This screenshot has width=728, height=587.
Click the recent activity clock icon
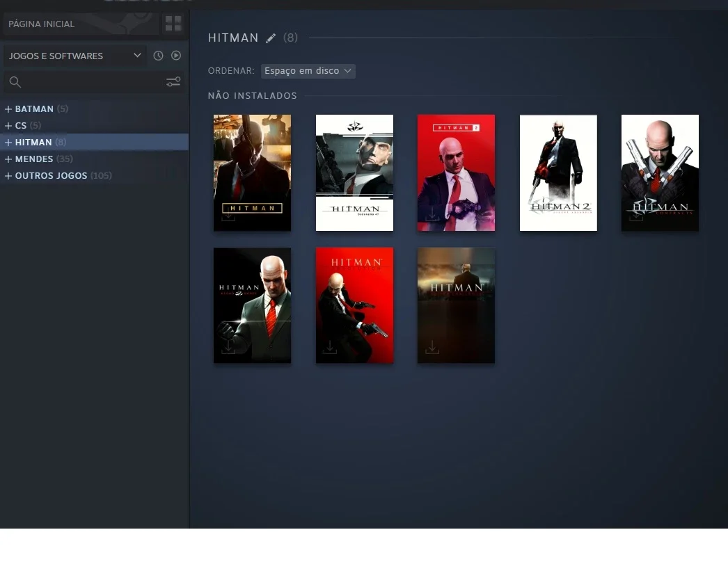click(158, 56)
